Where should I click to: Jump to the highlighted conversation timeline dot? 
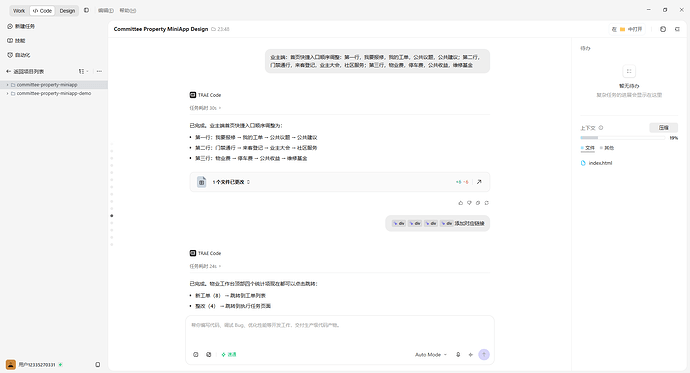coord(112,216)
